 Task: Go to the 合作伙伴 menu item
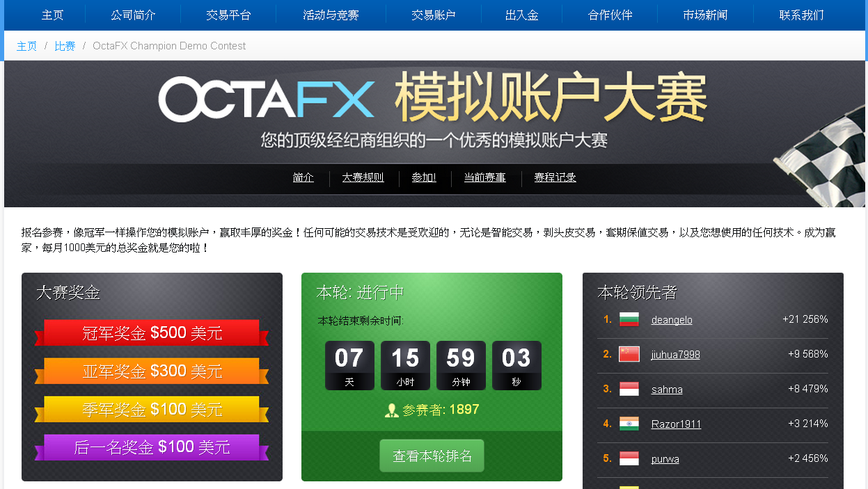pos(610,15)
